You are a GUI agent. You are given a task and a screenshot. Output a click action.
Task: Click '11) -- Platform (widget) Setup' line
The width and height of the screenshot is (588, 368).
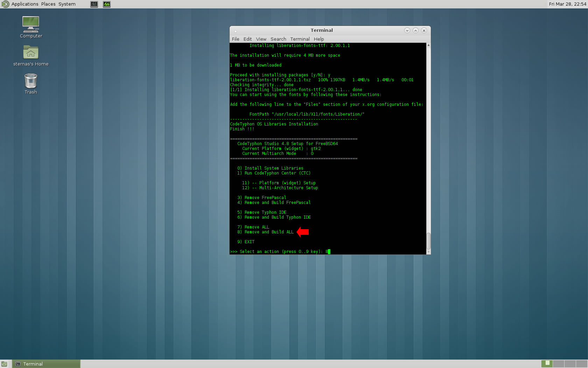click(279, 183)
